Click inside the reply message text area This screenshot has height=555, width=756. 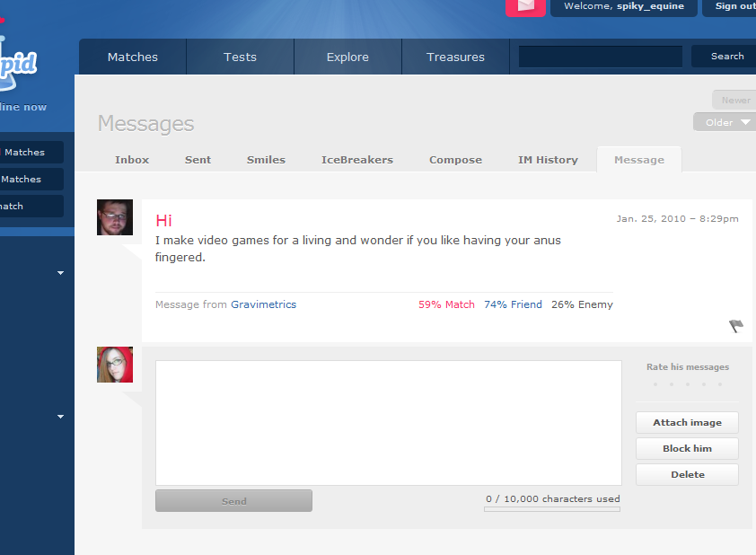click(388, 423)
